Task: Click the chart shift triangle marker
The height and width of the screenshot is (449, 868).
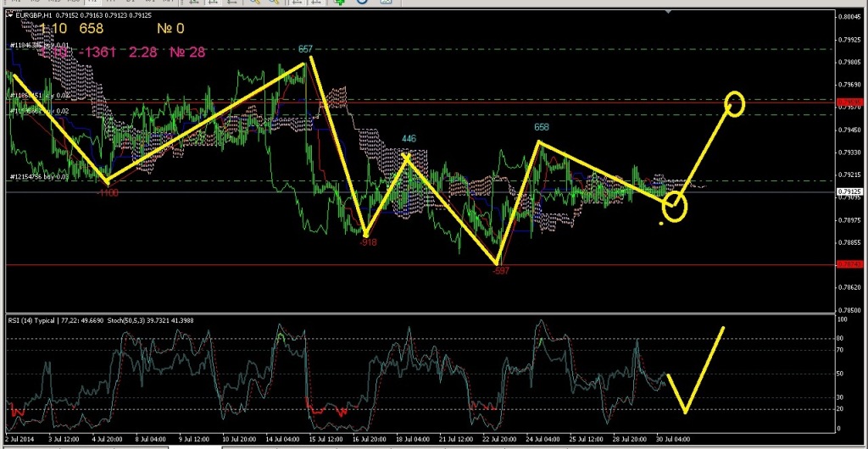Action: tap(670, 11)
